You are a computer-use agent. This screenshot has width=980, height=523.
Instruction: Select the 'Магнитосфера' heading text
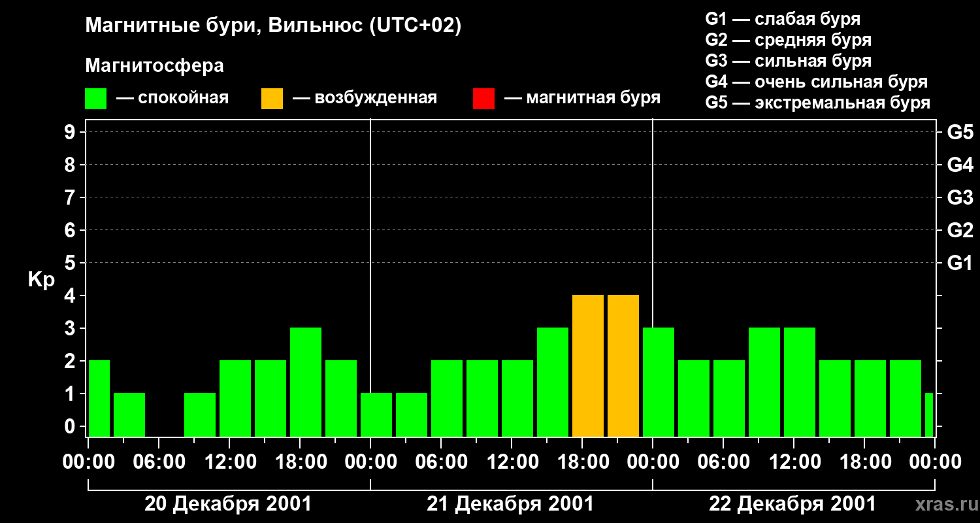(x=154, y=66)
